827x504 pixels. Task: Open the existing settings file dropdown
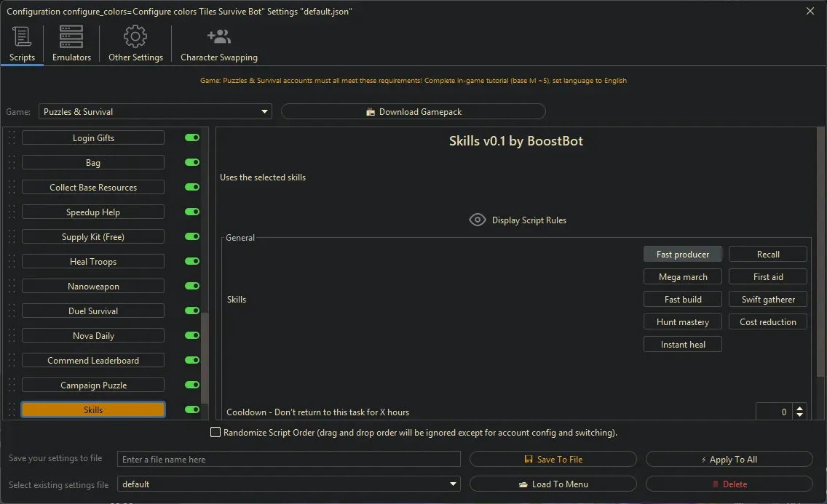point(452,484)
